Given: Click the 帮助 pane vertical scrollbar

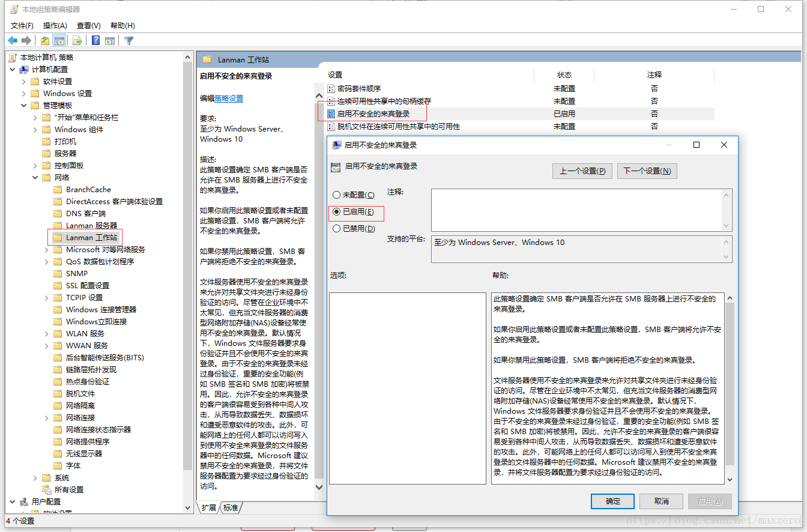Looking at the screenshot, I should (x=730, y=388).
